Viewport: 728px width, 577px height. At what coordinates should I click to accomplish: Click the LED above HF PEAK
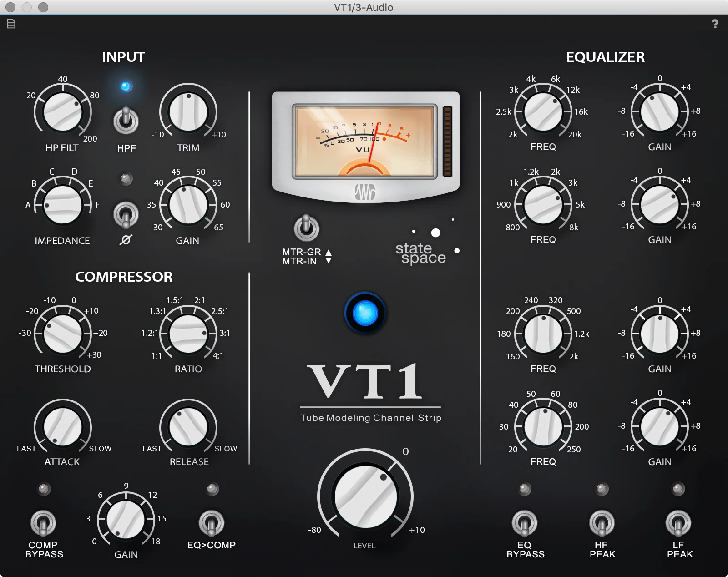602,489
